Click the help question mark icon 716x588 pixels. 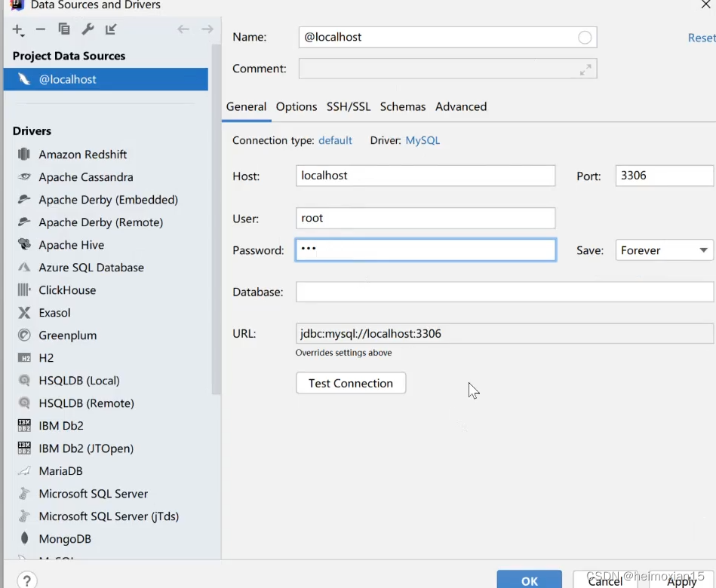coord(26,580)
